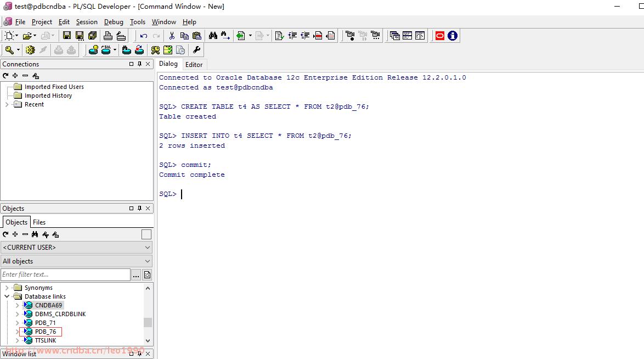Open the File menu
The width and height of the screenshot is (644, 359).
click(x=20, y=22)
